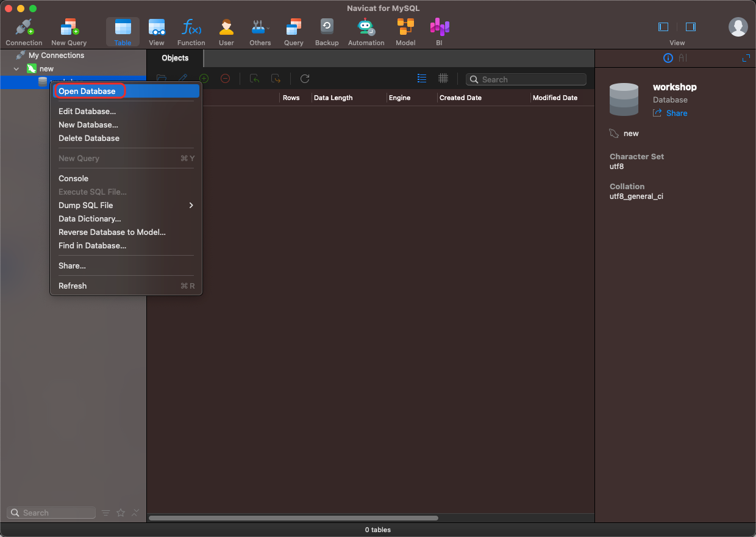Viewport: 756px width, 537px height.
Task: Sort by Data Length column header
Action: point(333,98)
